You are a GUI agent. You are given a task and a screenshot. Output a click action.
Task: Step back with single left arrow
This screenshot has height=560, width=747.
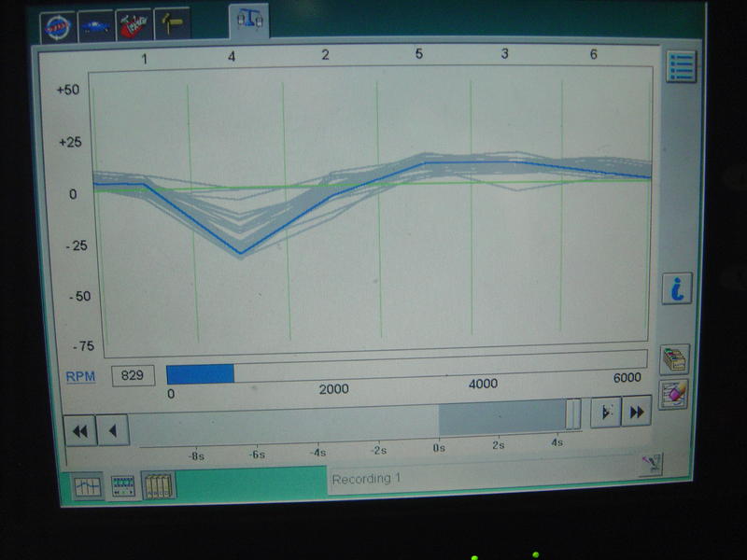(x=113, y=430)
